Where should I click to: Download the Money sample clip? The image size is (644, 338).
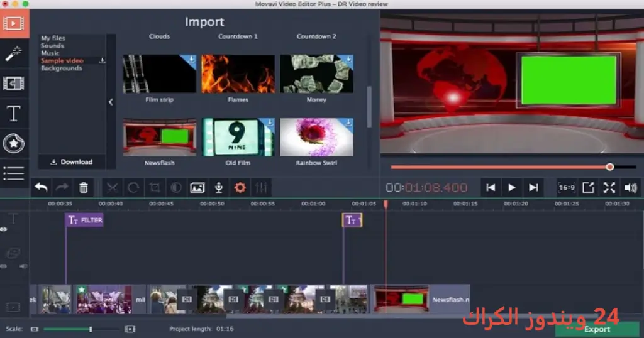pyautogui.click(x=348, y=59)
